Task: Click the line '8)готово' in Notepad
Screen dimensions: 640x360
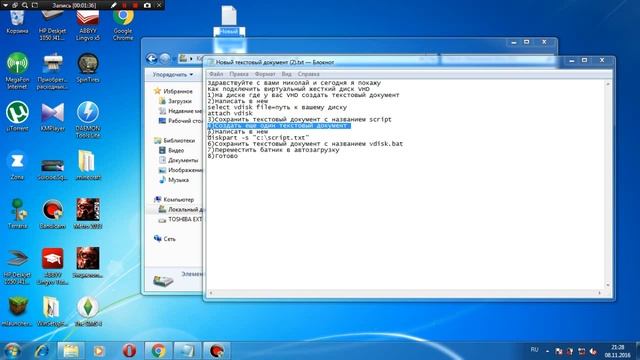Action: pyautogui.click(x=222, y=156)
